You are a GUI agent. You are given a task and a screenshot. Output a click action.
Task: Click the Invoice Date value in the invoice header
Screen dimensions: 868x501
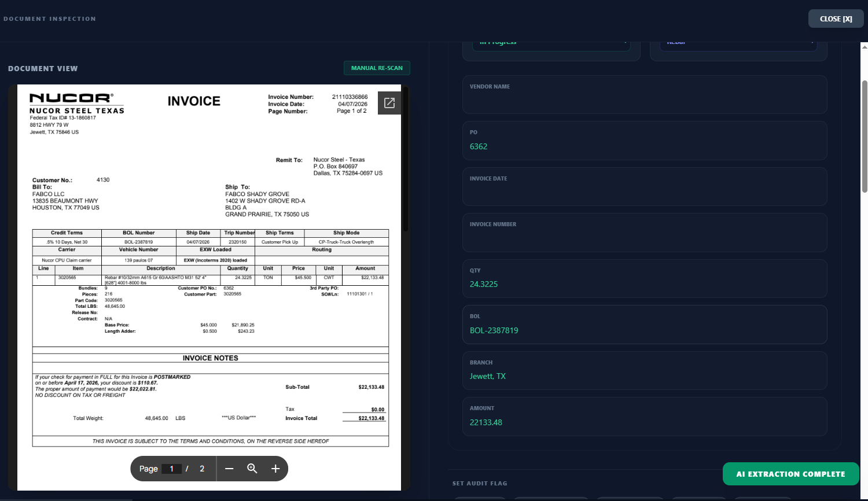click(x=352, y=104)
